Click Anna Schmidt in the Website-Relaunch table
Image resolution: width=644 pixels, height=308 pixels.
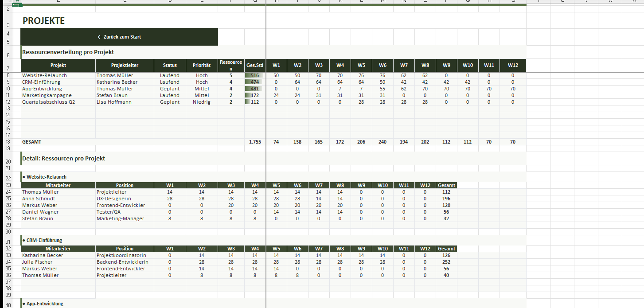39,199
